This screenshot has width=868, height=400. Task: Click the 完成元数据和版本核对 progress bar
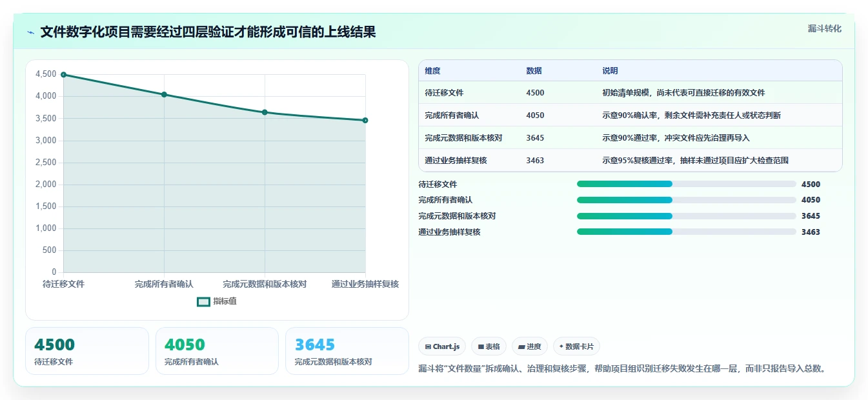tap(686, 216)
